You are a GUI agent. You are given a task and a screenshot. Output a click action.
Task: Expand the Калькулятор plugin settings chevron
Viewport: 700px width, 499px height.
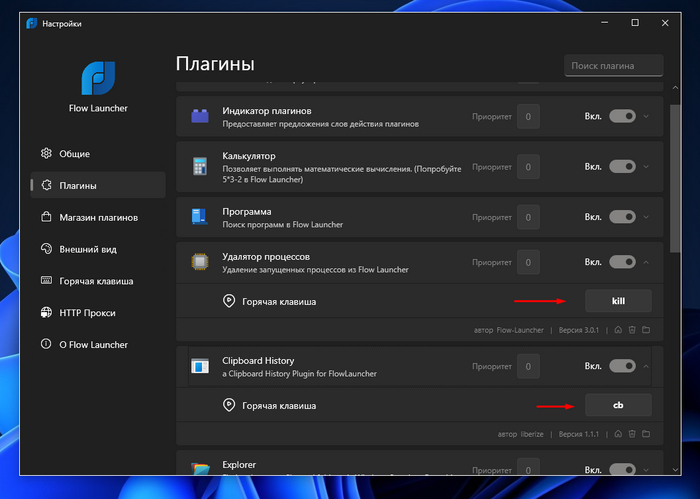pyautogui.click(x=646, y=165)
